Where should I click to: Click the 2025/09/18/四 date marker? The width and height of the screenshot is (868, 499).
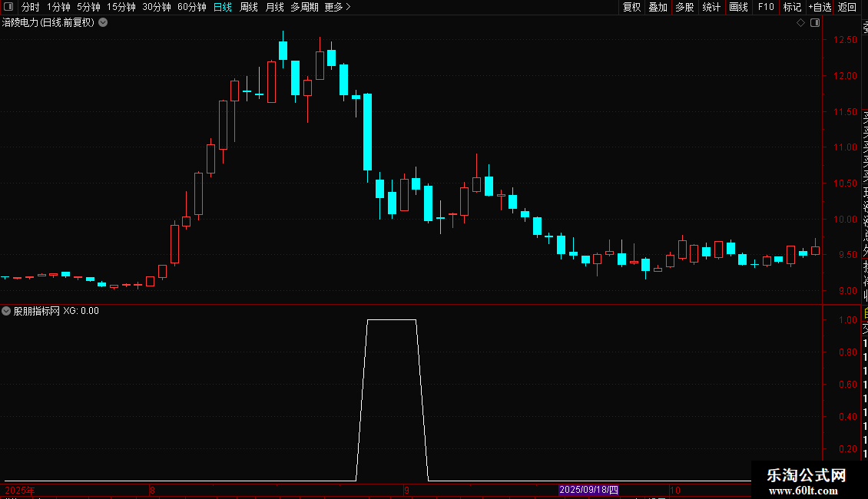[588, 490]
